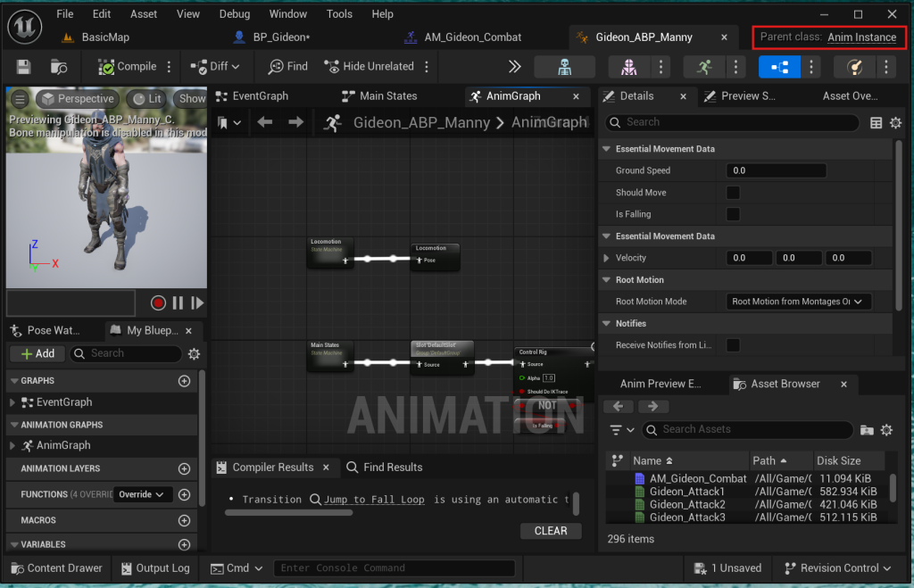Open the BasicMap tab
The height and width of the screenshot is (588, 914).
[x=96, y=37]
